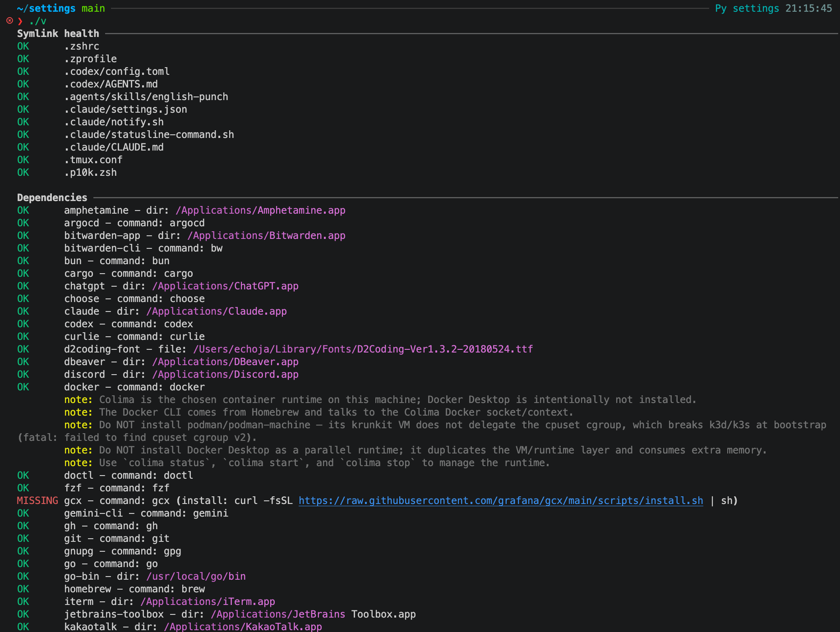Image resolution: width=840 pixels, height=632 pixels.
Task: Click the 'Py settings' environment indicator
Action: [x=747, y=9]
